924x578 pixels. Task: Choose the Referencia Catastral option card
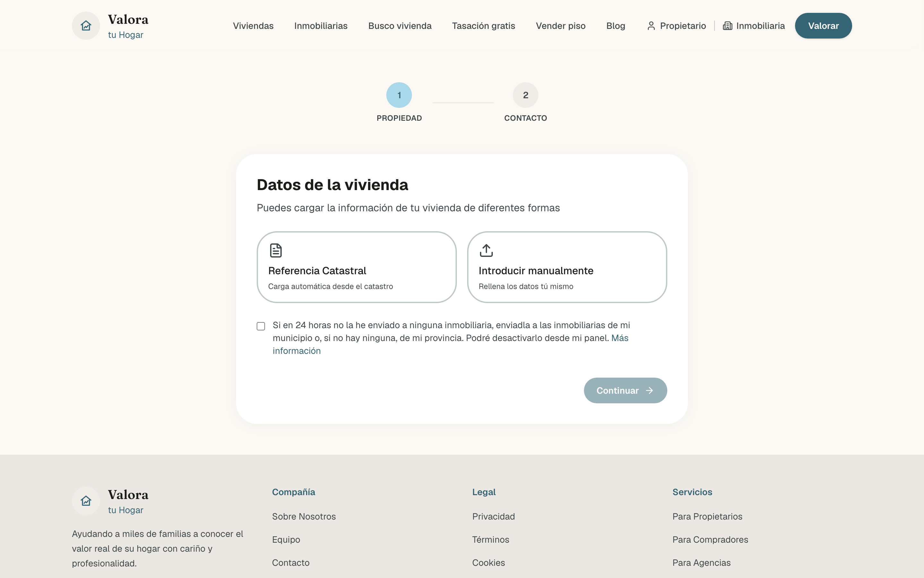point(357,267)
